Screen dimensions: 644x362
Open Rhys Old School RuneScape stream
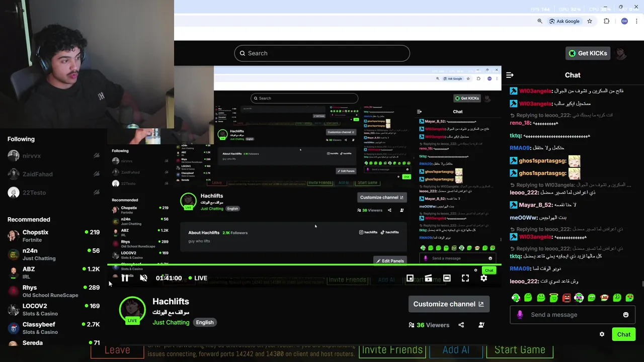click(x=54, y=291)
